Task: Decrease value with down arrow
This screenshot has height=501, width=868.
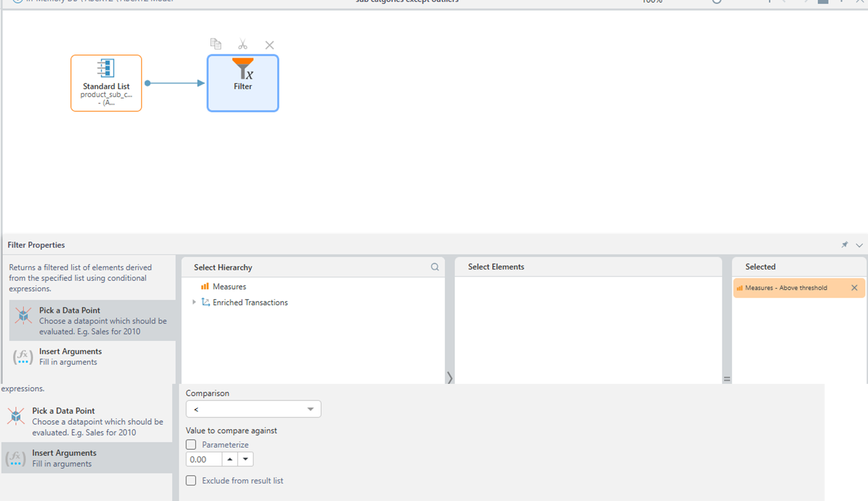Action: tap(245, 459)
